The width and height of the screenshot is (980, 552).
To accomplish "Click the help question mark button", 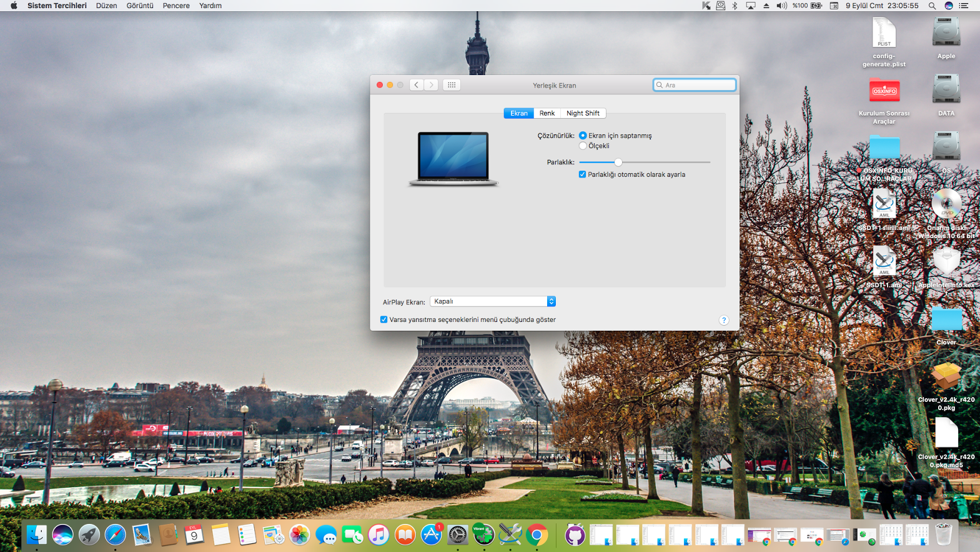I will [x=723, y=320].
